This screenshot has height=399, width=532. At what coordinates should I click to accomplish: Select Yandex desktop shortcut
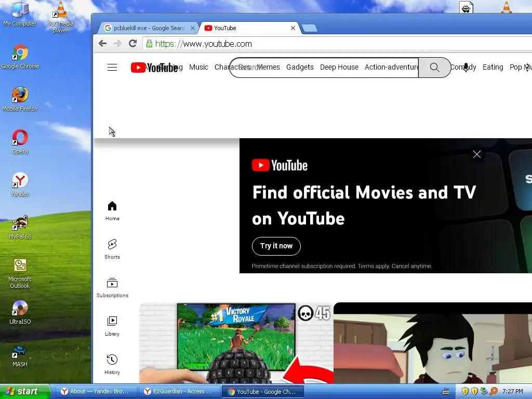20,184
